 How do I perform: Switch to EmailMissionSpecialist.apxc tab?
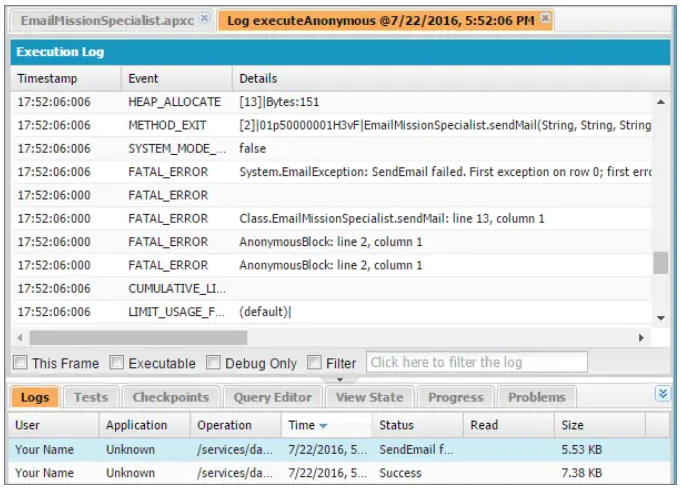[107, 20]
